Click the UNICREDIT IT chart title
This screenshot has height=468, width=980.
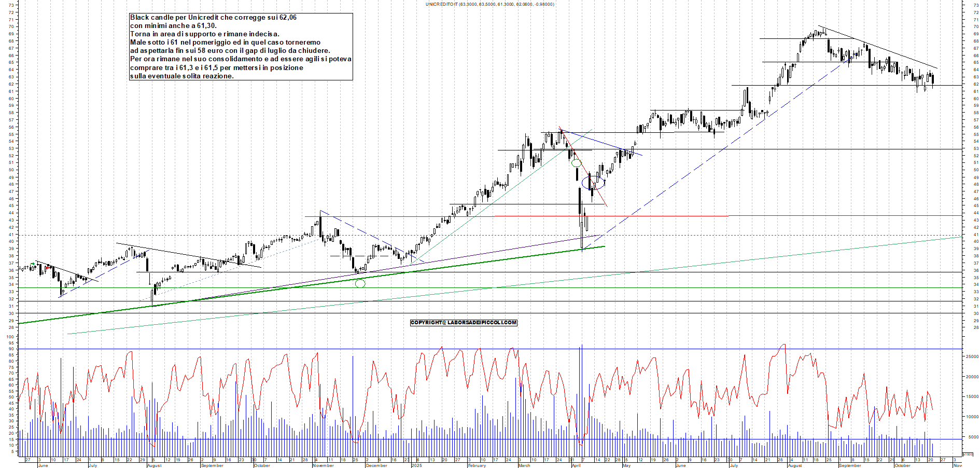(489, 4)
